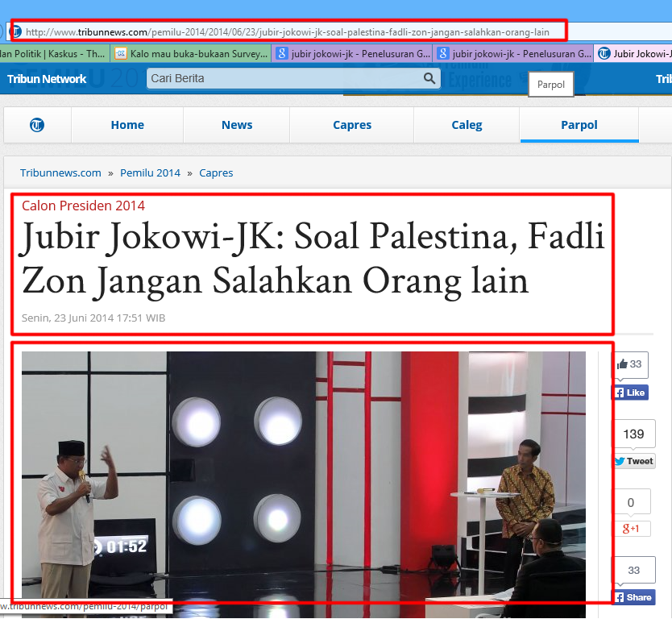Click the 33 share count bubble

(633, 570)
